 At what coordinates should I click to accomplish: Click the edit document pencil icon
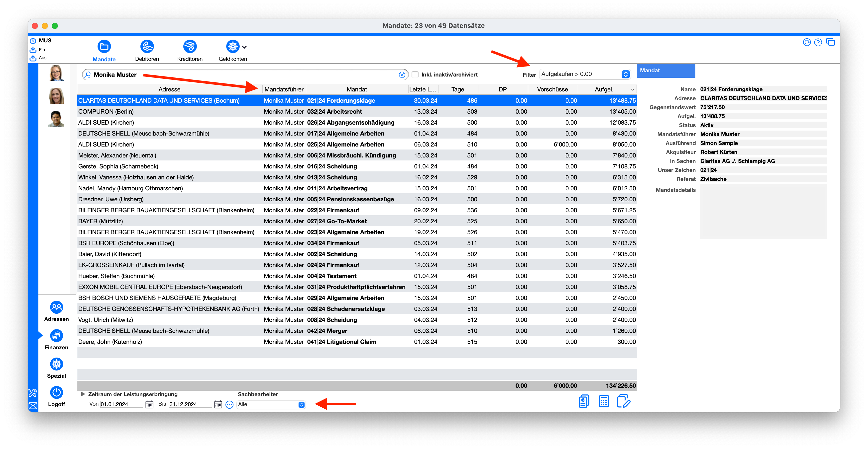point(623,402)
